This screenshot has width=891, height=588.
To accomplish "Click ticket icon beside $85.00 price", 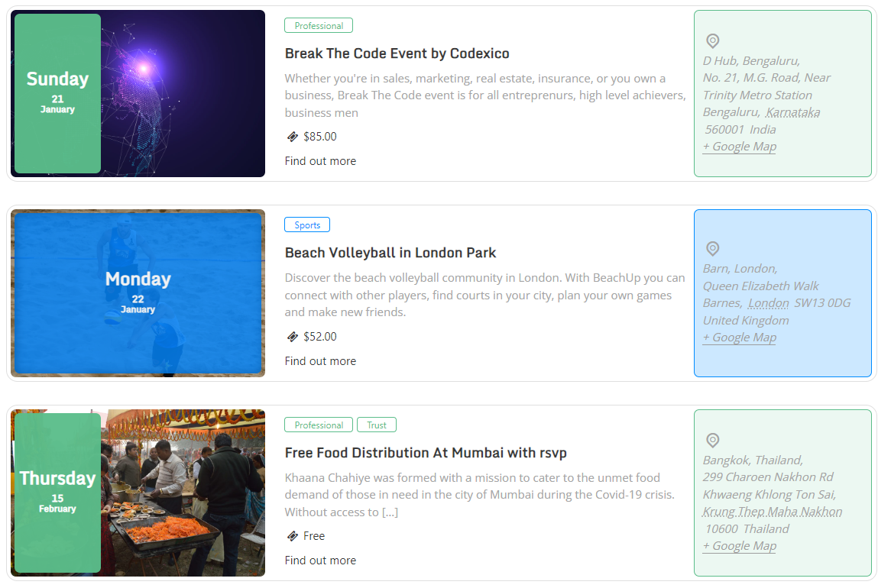I will [292, 137].
